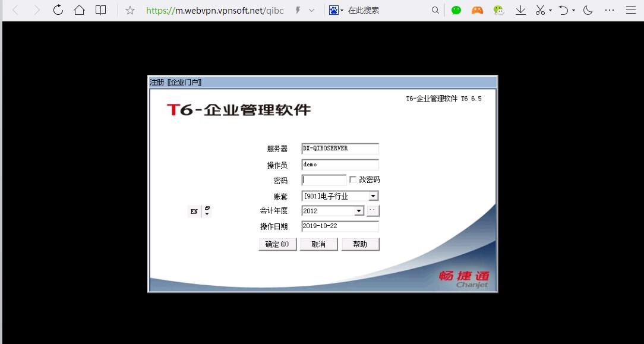Screen dimensions: 644x344
Task: Click the 注册〖企业门户〗 title bar text
Action: (175, 82)
